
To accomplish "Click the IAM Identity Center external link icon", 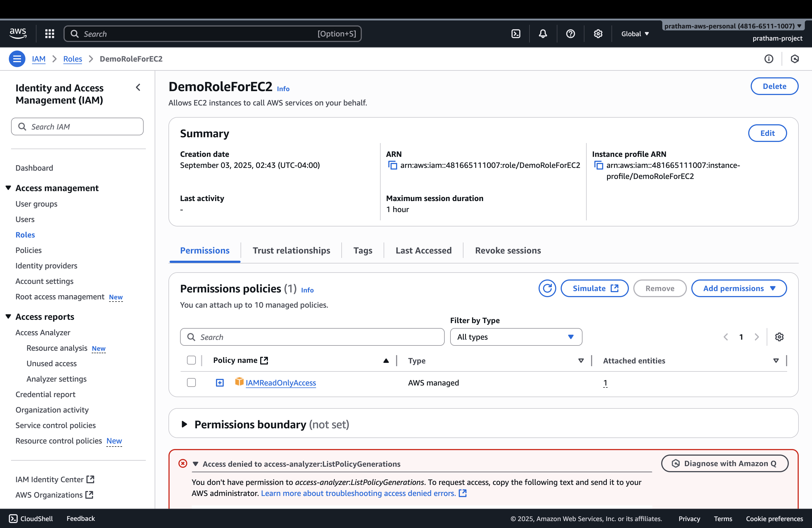I will pyautogui.click(x=90, y=479).
